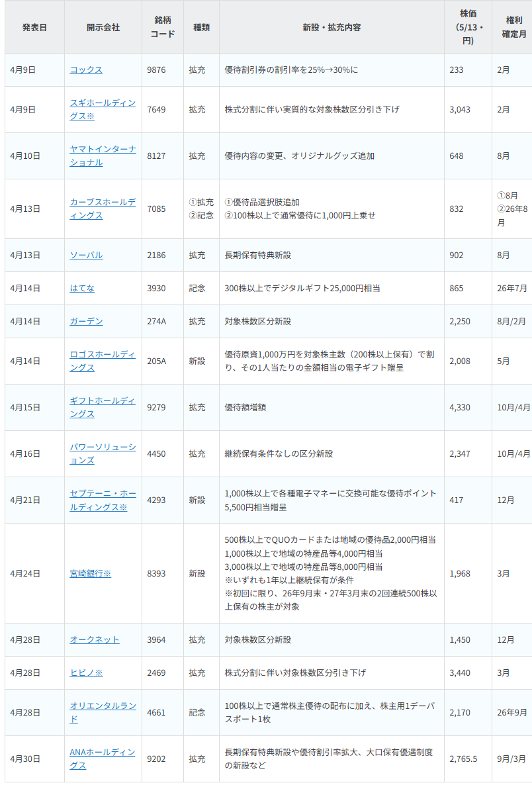Viewport: 532px width, 791px height.
Task: Select stock code 7085
Action: coord(156,209)
